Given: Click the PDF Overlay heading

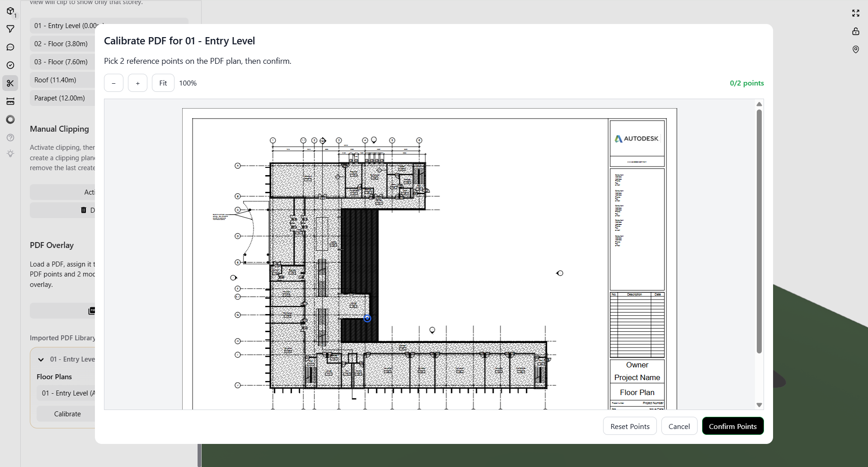Looking at the screenshot, I should coord(52,245).
